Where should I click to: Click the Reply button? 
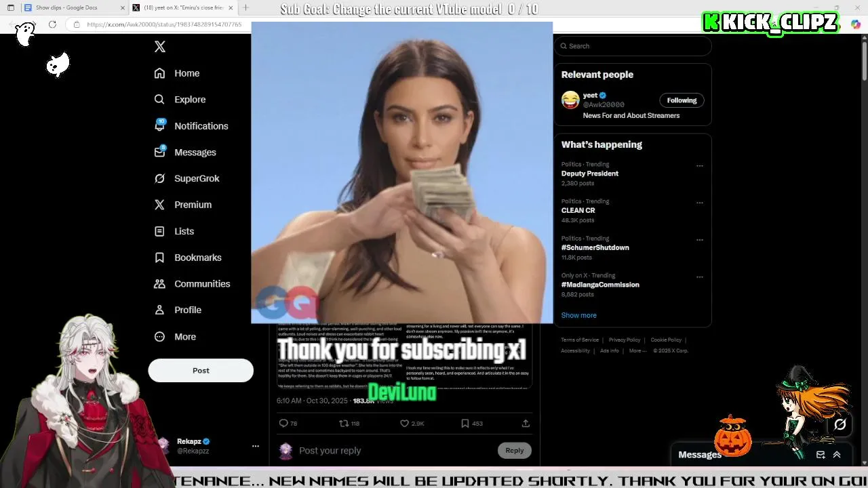tap(514, 451)
